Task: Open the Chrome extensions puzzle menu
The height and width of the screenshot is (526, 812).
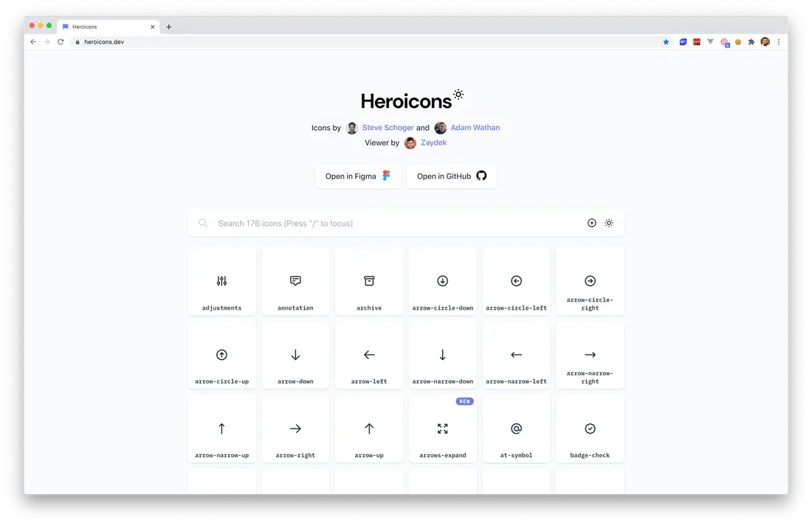Action: pos(751,42)
